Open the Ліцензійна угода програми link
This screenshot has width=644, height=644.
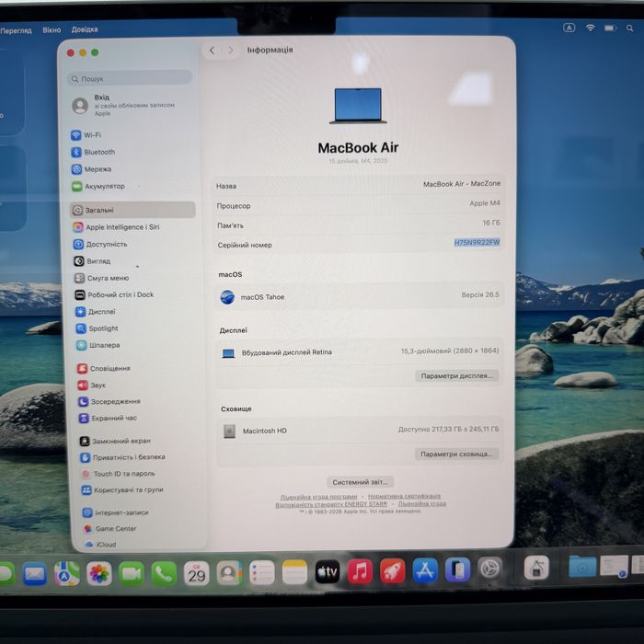point(319,497)
